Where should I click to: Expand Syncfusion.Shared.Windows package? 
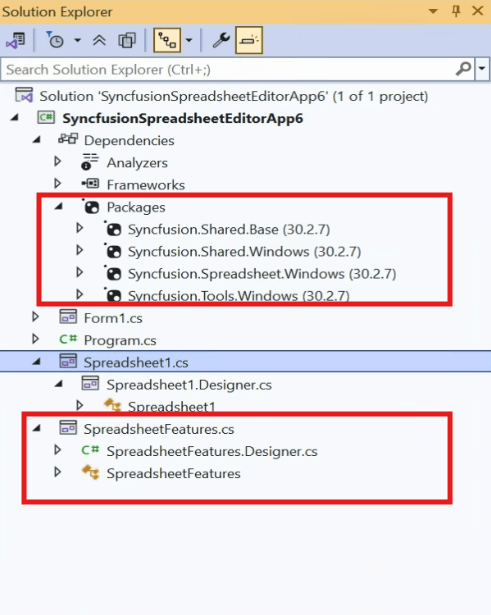[x=80, y=250]
